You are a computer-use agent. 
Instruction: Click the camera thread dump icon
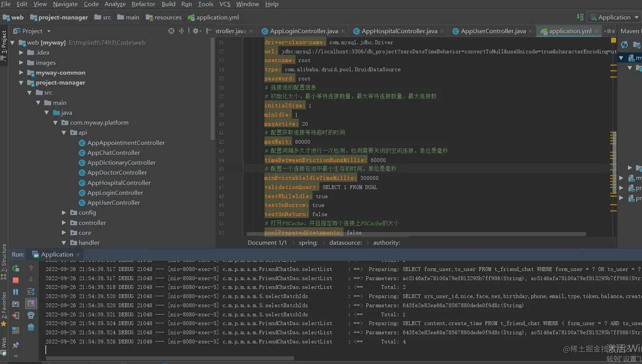(16, 304)
